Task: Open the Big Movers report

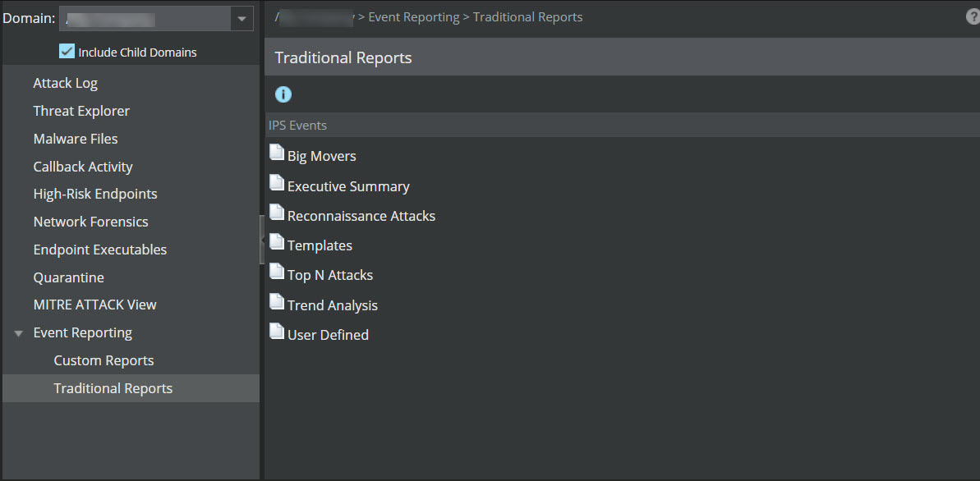Action: pos(322,156)
